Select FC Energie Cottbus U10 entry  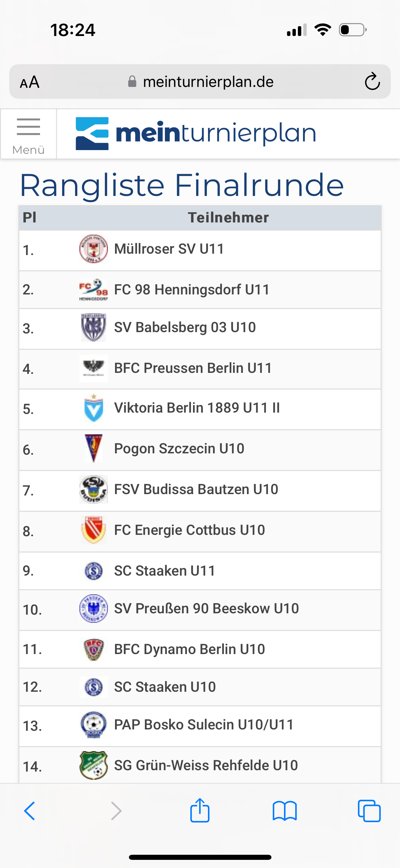click(x=200, y=531)
